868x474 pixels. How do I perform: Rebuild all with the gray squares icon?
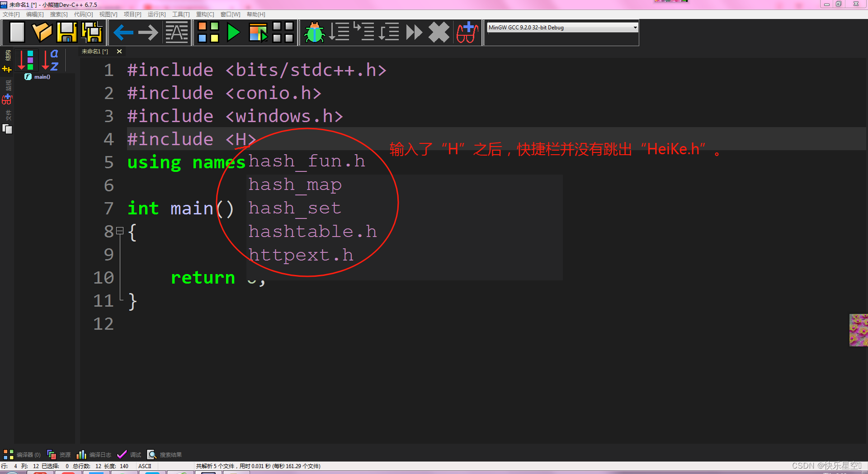tap(283, 33)
